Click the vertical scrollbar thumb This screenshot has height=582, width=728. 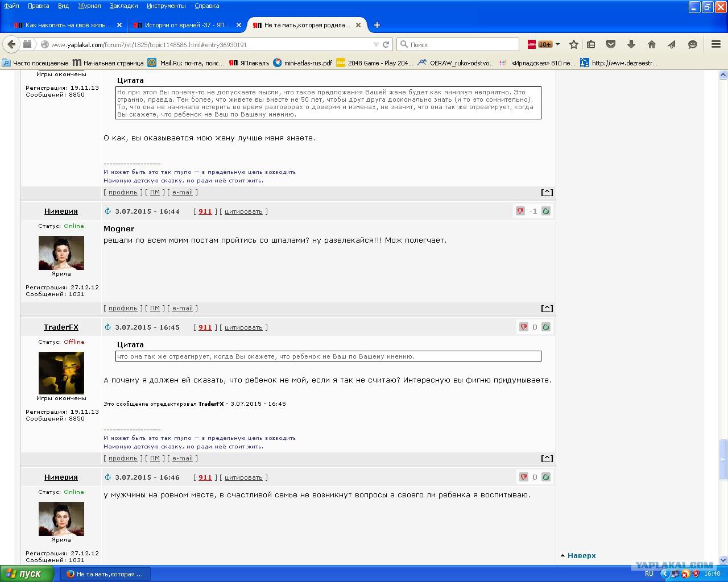pos(723,459)
